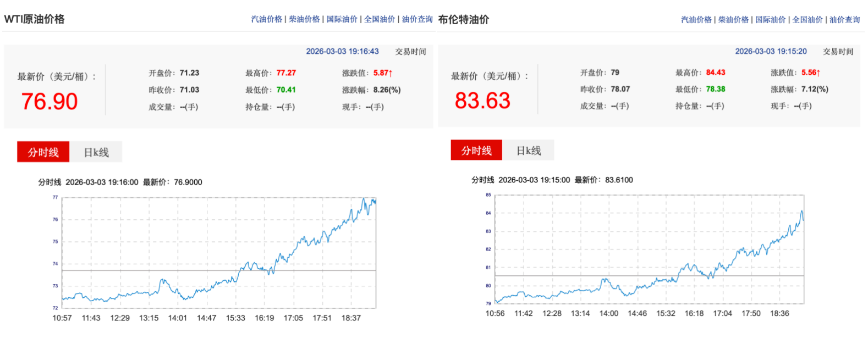
Task: Click the WTI原油价格 heading
Action: (34, 19)
